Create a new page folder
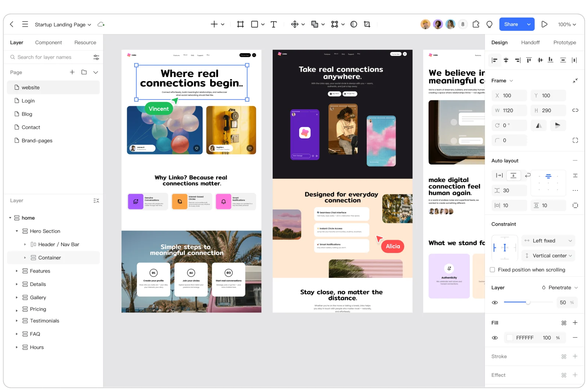This screenshot has width=588, height=391. pos(84,72)
